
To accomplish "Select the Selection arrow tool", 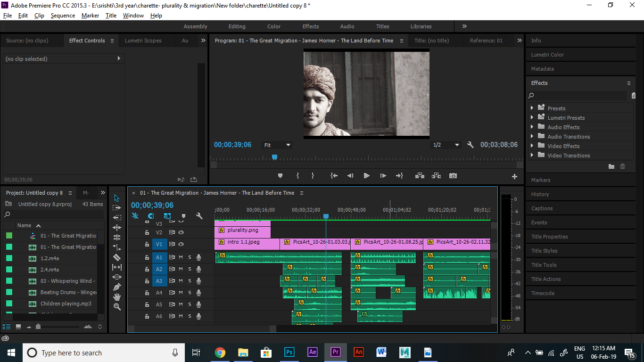I will coord(117,198).
